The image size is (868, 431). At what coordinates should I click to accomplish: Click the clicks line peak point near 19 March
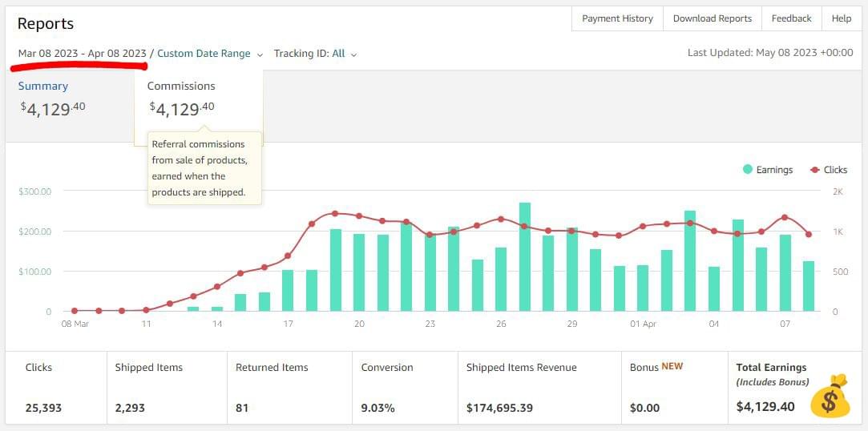335,213
